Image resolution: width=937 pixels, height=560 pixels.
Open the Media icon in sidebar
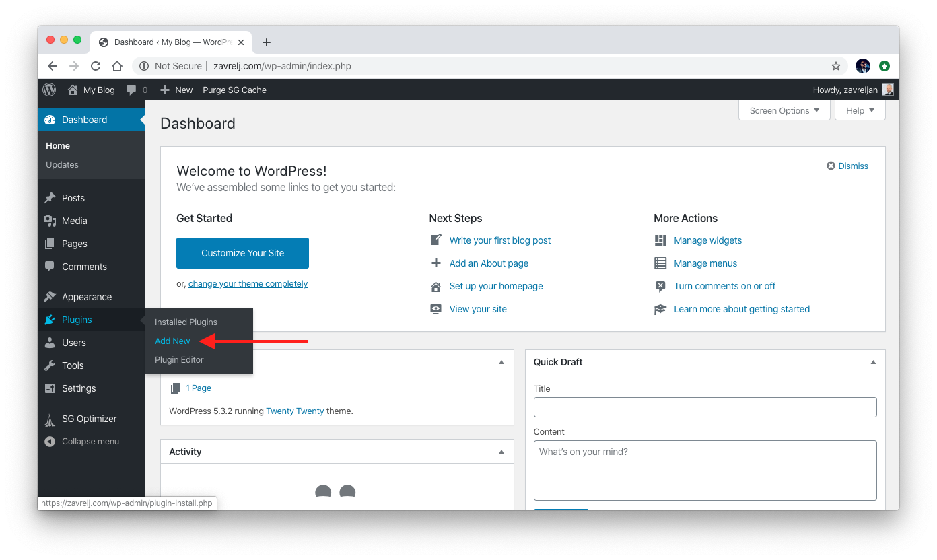(x=50, y=221)
